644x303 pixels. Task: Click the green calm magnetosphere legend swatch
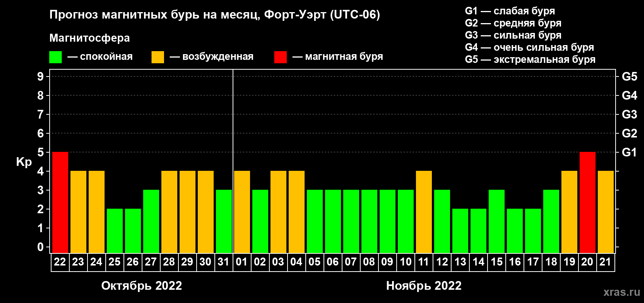click(55, 57)
